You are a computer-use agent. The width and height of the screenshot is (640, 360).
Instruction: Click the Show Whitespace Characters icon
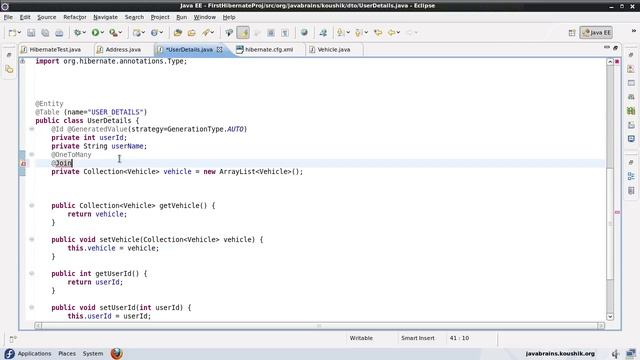point(285,33)
